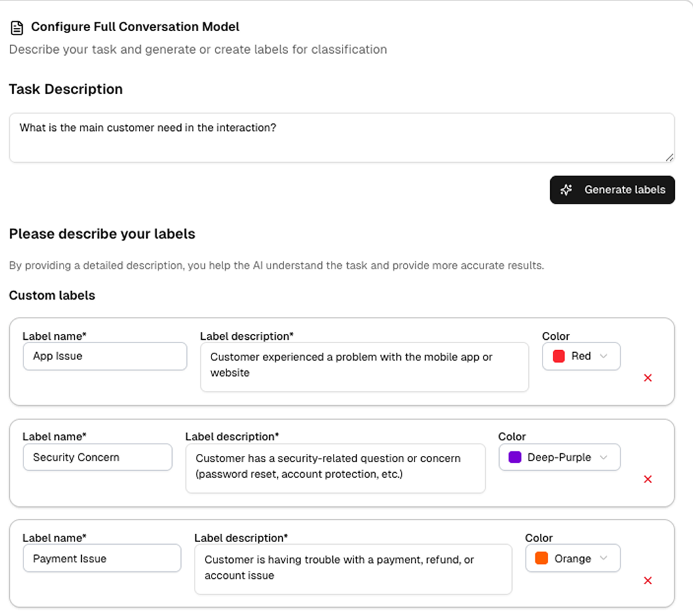
Task: Open the Orange color dropdown
Action: (603, 559)
